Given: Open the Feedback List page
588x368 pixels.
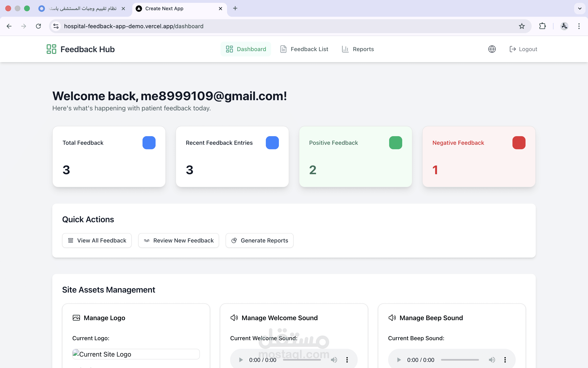Looking at the screenshot, I should click(304, 49).
